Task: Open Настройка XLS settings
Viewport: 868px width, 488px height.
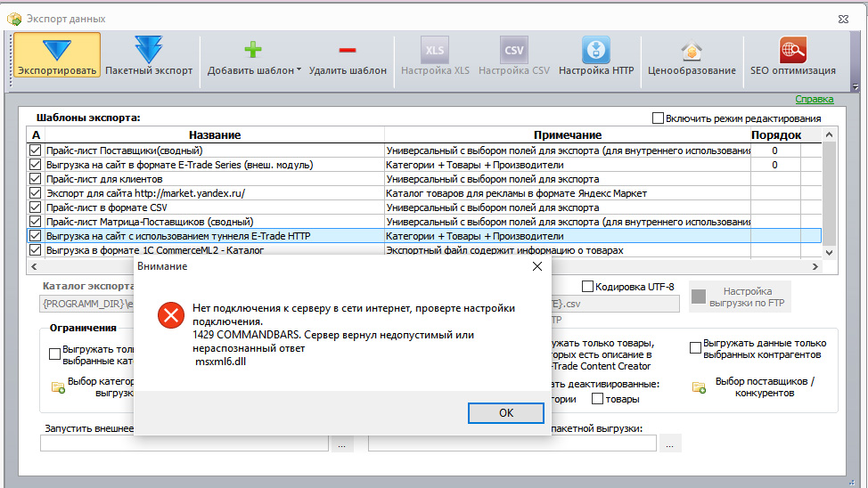Action: (x=435, y=55)
